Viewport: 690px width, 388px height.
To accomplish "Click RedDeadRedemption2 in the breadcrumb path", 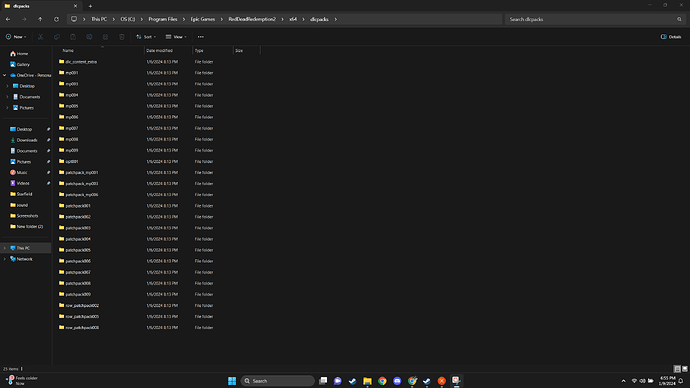I will (252, 19).
